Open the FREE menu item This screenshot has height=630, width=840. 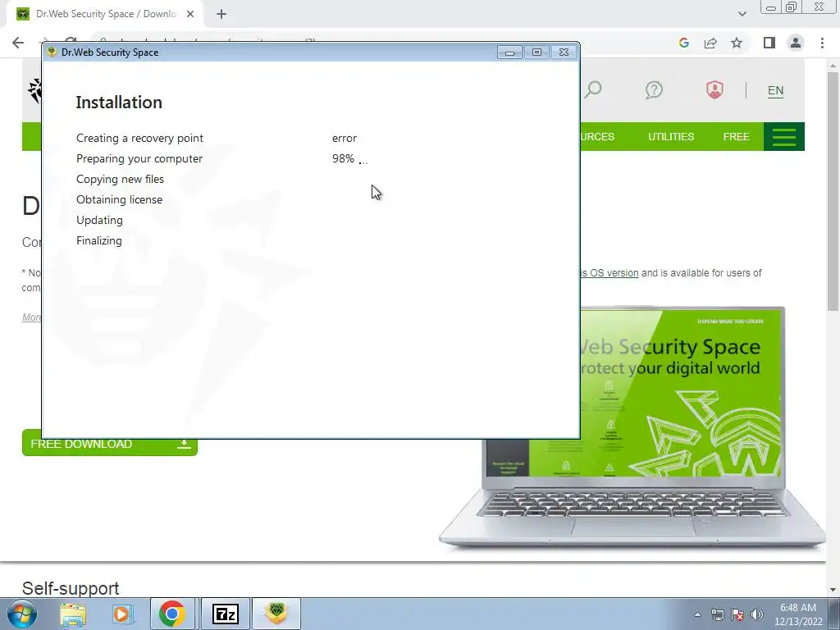tap(736, 137)
